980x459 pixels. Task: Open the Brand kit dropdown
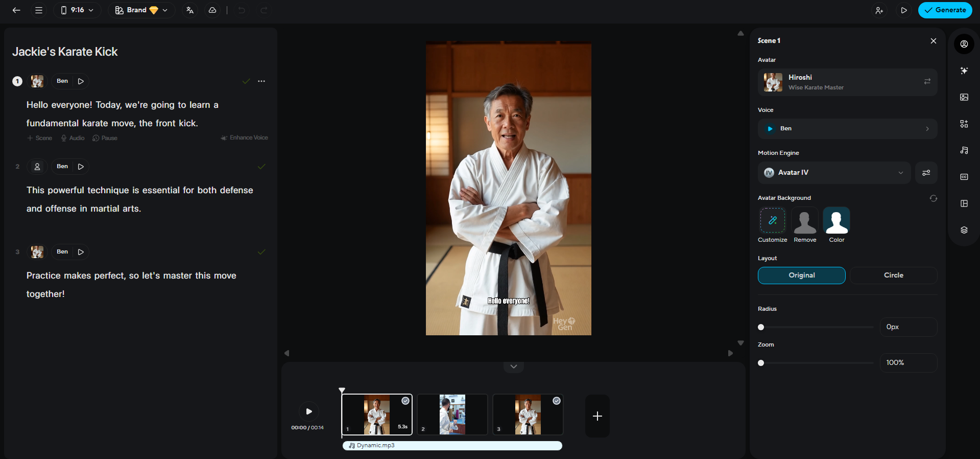pyautogui.click(x=141, y=10)
